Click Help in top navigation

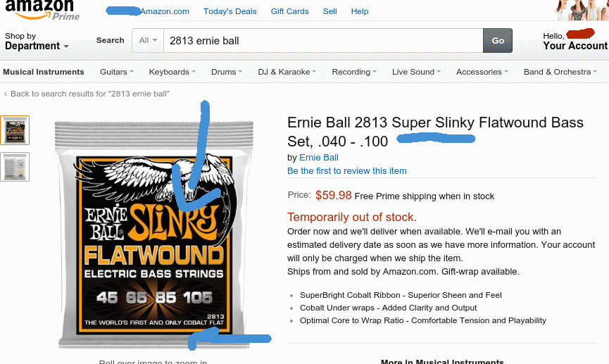(360, 11)
